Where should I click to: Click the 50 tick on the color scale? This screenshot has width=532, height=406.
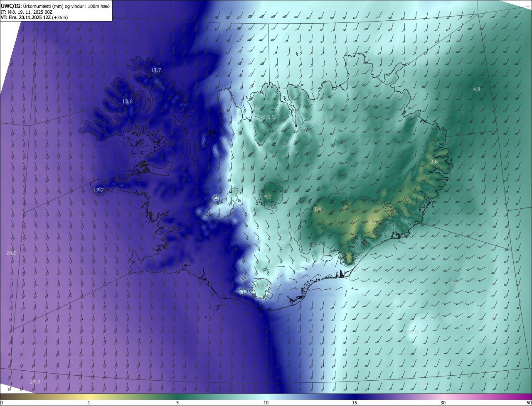pyautogui.click(x=529, y=403)
